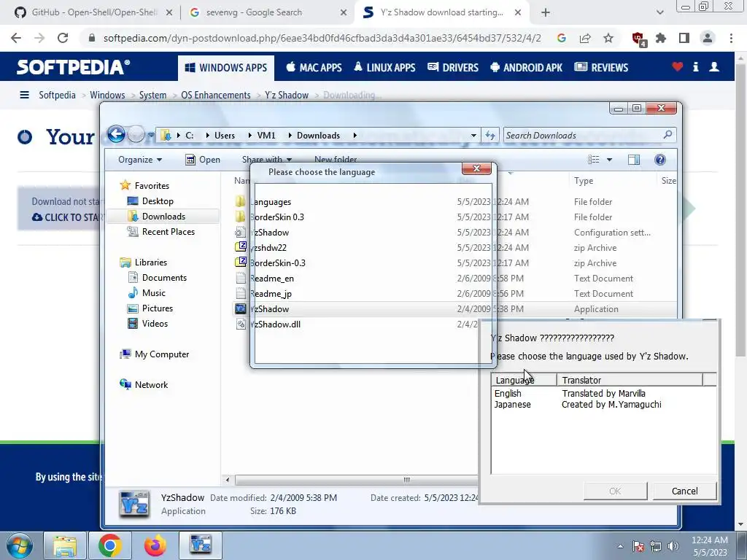Click the Open toolbar button in Explorer
Screen dimensions: 747x560
[203, 160]
